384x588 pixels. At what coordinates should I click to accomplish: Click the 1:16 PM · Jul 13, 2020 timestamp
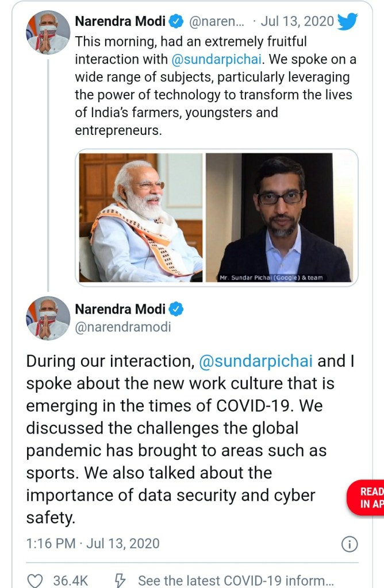coord(93,543)
